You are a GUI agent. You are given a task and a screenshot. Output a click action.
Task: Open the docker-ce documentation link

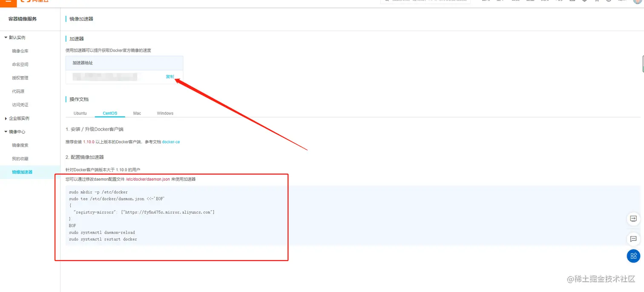coord(171,142)
